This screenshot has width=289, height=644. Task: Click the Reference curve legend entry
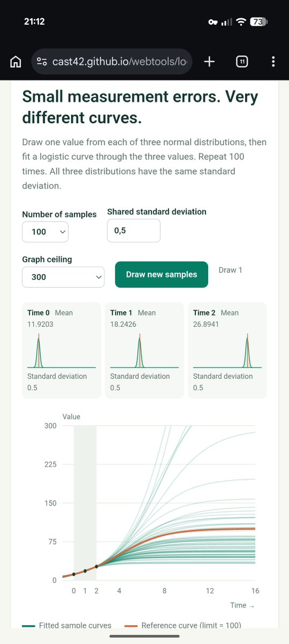[x=183, y=625]
